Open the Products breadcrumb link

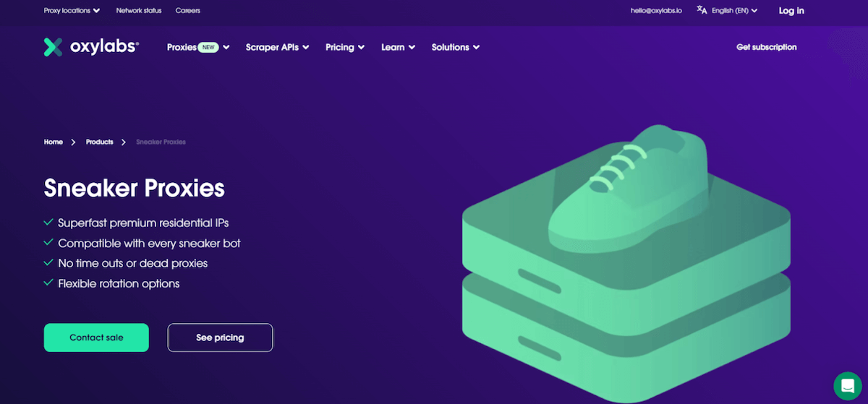(99, 142)
